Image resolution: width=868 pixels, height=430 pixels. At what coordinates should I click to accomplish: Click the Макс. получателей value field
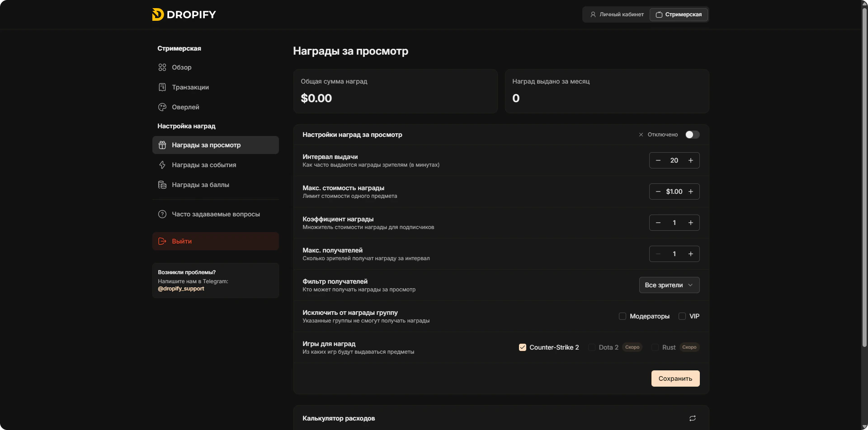pos(674,254)
